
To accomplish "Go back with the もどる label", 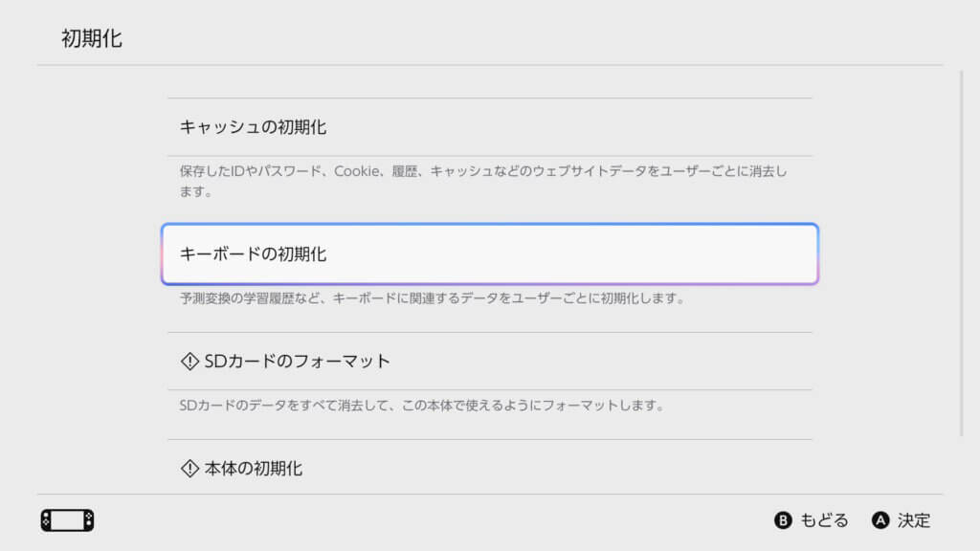I will pyautogui.click(x=824, y=520).
